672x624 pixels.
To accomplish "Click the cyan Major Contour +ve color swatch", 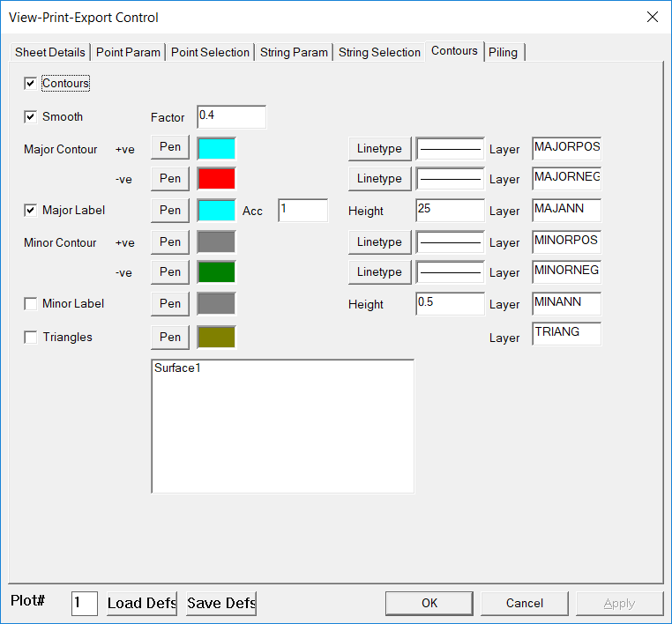I will 216,148.
